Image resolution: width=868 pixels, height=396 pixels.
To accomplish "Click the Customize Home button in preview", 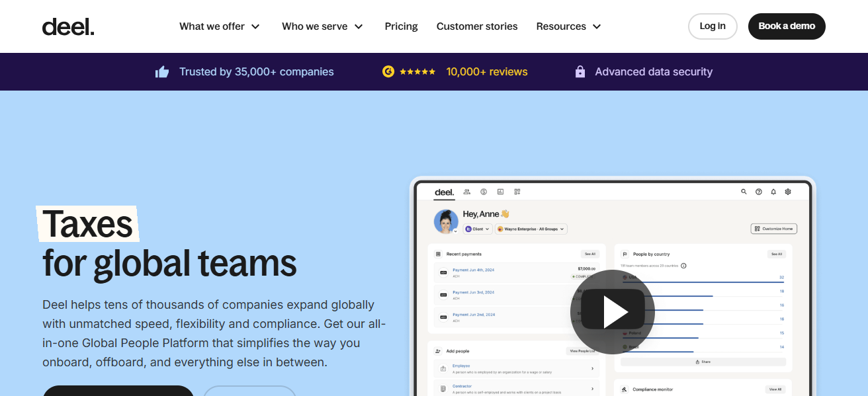I will [774, 229].
